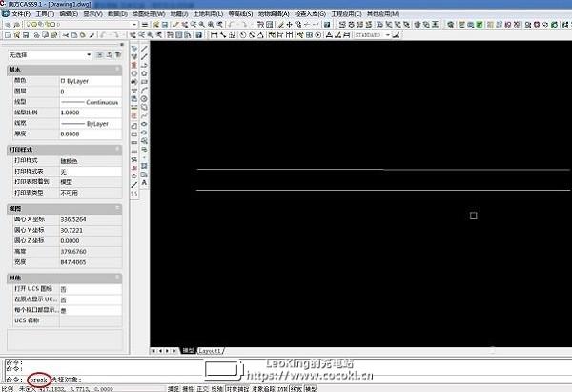Click the 厚度 value 0.0000

[x=91, y=134]
